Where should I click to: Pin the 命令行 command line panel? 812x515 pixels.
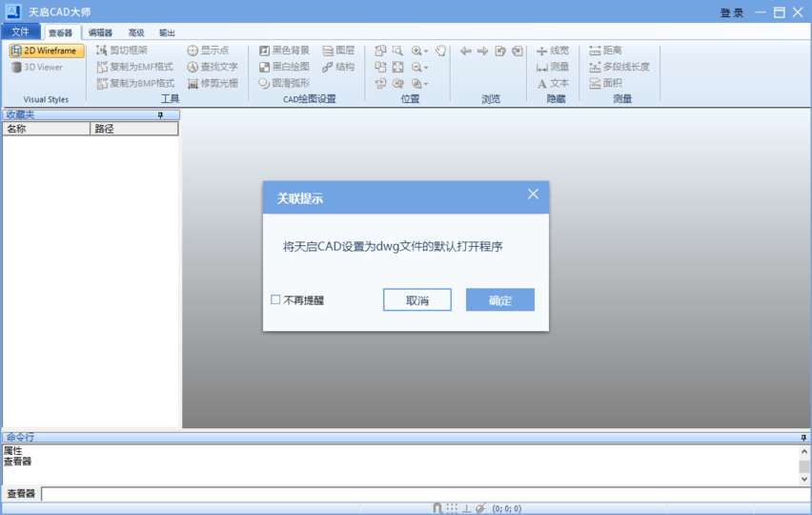click(803, 438)
